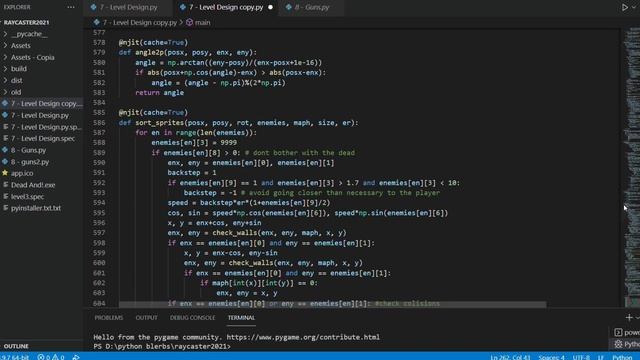
Task: Open Explorer more actions ellipsis menu
Action: coord(71,7)
